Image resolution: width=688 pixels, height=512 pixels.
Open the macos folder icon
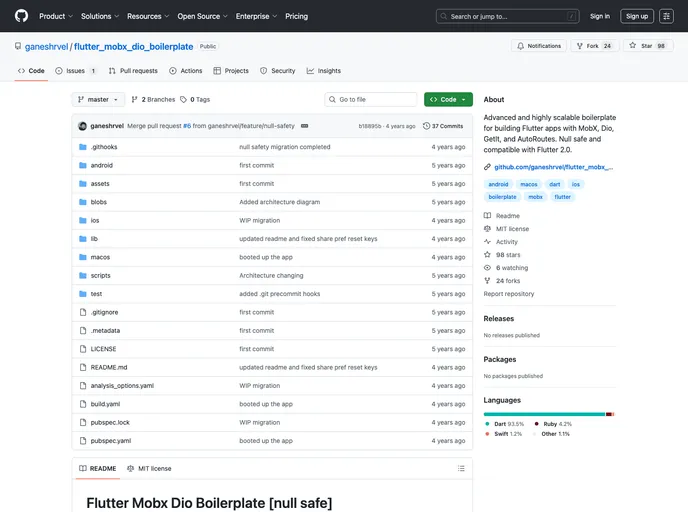[82, 258]
